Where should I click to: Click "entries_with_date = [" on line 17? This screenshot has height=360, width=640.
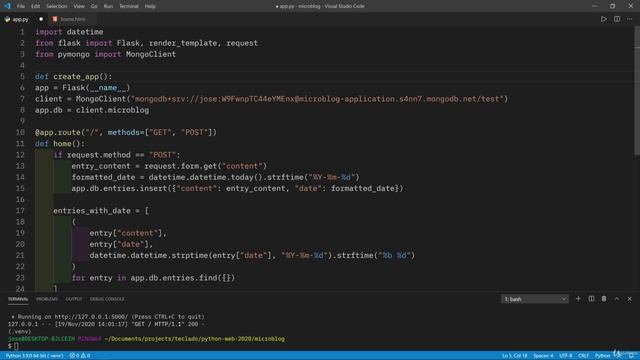tap(101, 211)
